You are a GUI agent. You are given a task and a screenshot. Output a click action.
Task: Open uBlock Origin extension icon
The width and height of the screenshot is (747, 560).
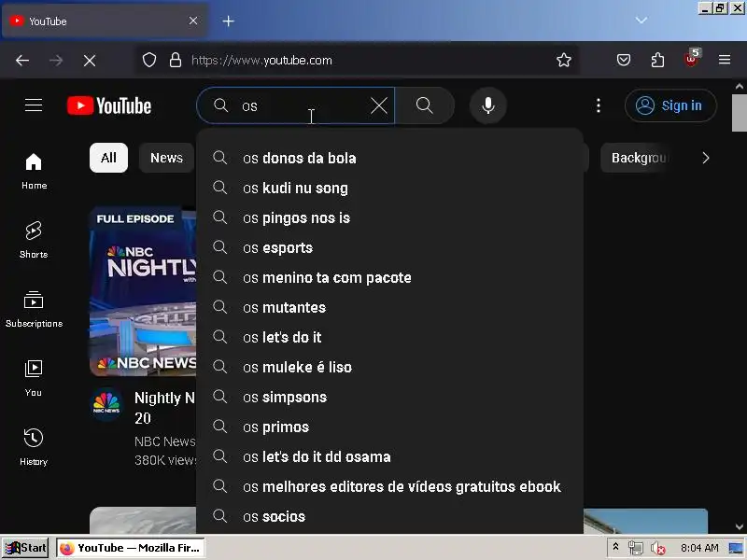coord(691,59)
